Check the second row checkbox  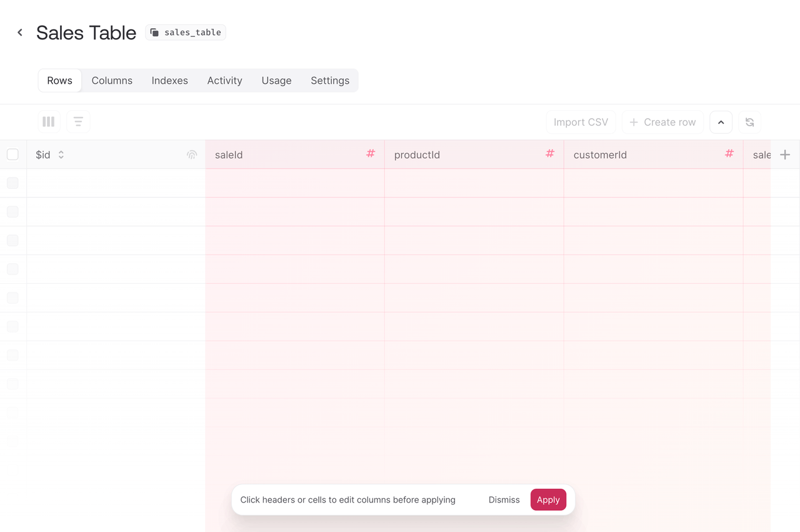(12, 212)
